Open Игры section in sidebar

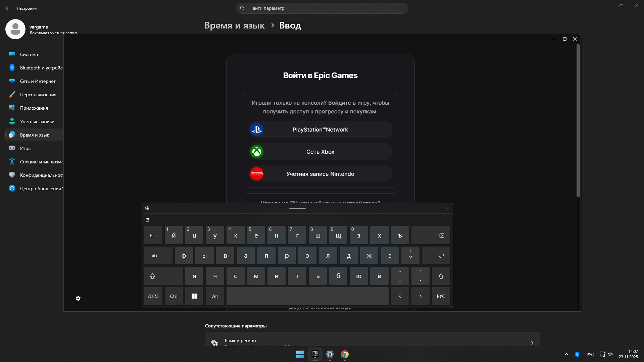pos(34,148)
